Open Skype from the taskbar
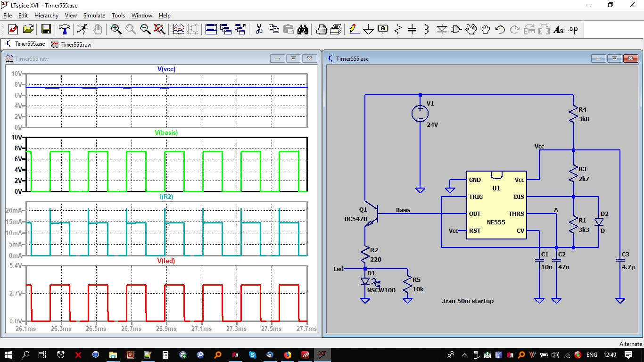The width and height of the screenshot is (644, 362). (x=253, y=354)
